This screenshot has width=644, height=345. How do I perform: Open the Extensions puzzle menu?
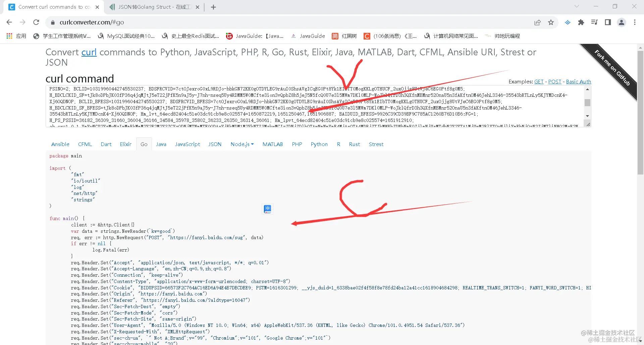click(x=581, y=22)
